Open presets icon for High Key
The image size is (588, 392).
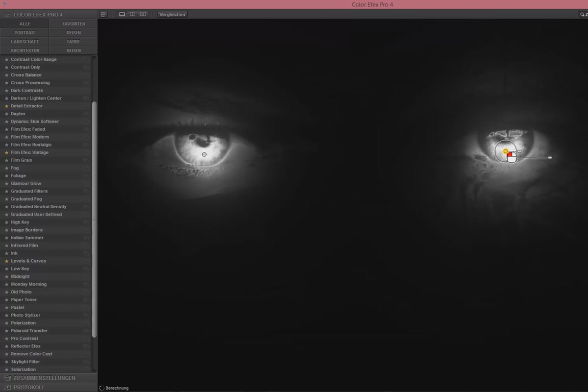pyautogui.click(x=86, y=222)
